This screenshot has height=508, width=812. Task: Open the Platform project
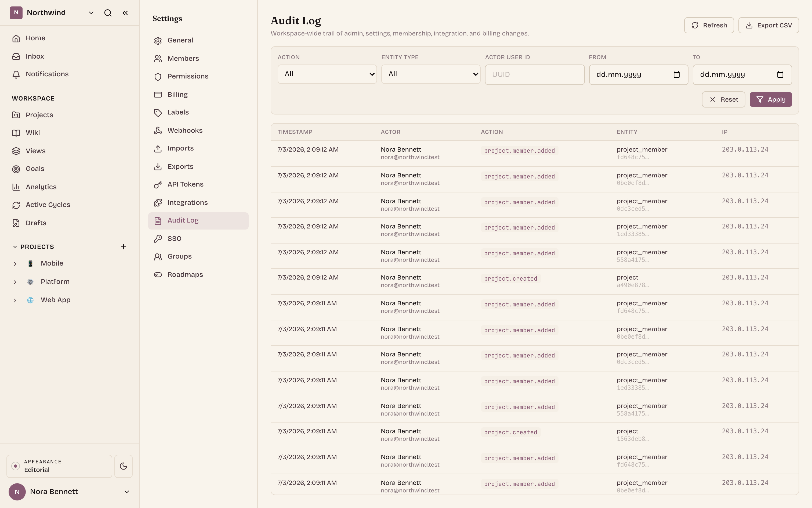click(x=55, y=282)
